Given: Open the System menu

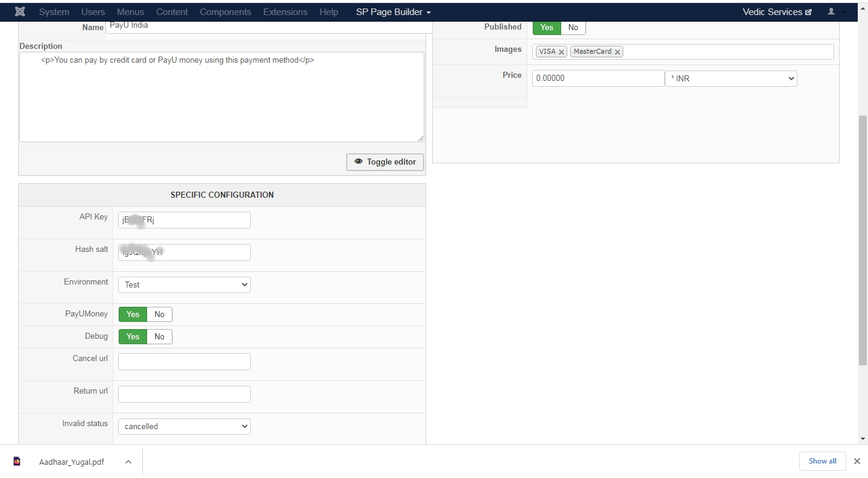Looking at the screenshot, I should point(54,12).
